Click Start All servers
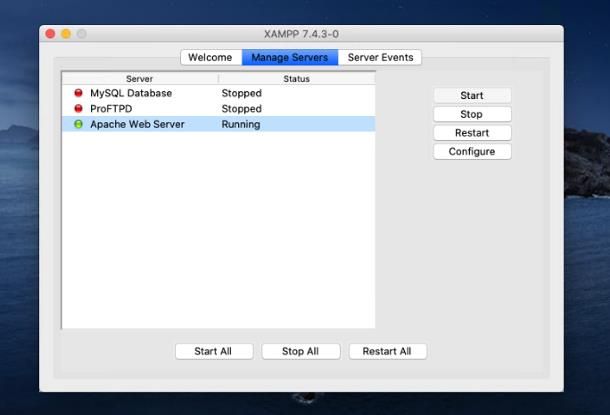The height and width of the screenshot is (415, 610). click(214, 351)
